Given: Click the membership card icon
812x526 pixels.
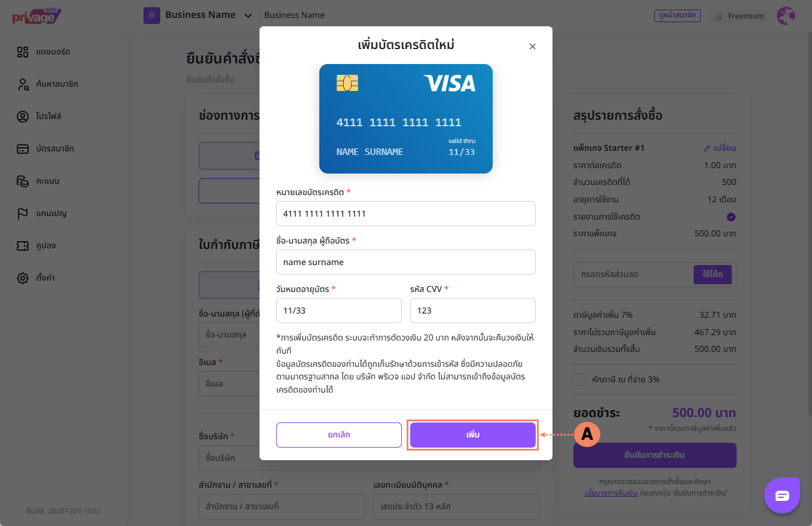Looking at the screenshot, I should pos(23,149).
